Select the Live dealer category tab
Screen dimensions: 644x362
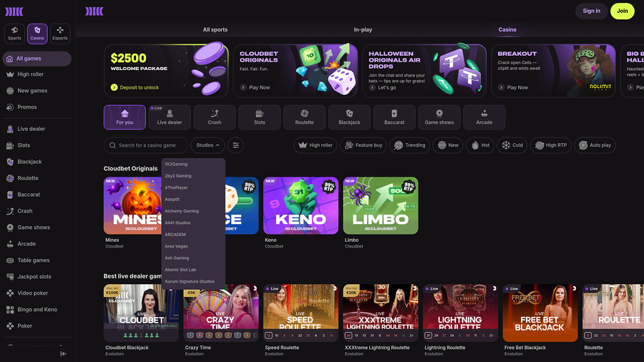(170, 117)
